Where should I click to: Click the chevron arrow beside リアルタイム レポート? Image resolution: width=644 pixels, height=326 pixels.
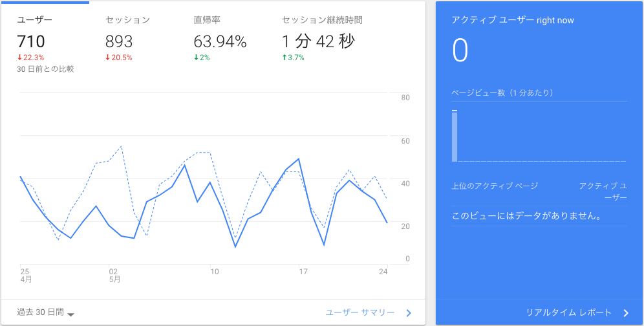(625, 313)
